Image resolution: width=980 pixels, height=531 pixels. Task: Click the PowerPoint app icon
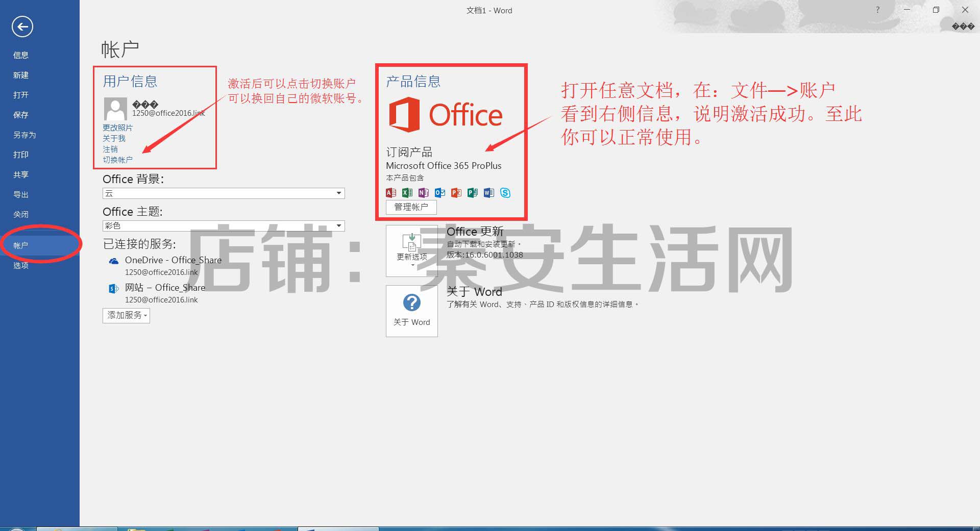(x=456, y=193)
